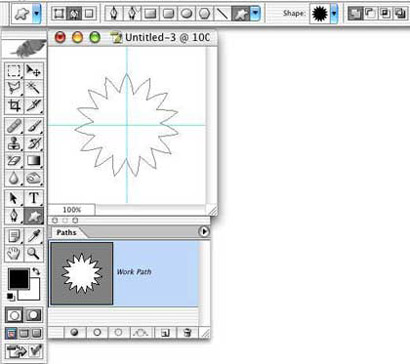Enable Shape Layers mode in options bar
The height and width of the screenshot is (364, 410).
click(x=59, y=13)
